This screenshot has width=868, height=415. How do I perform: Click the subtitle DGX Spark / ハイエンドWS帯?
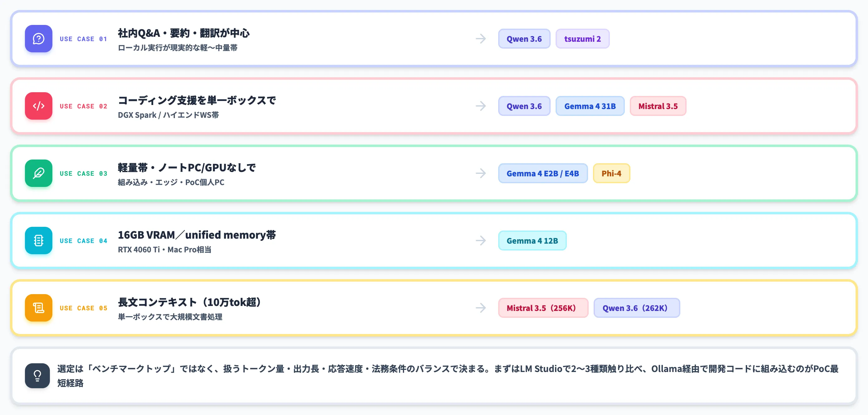click(x=168, y=115)
